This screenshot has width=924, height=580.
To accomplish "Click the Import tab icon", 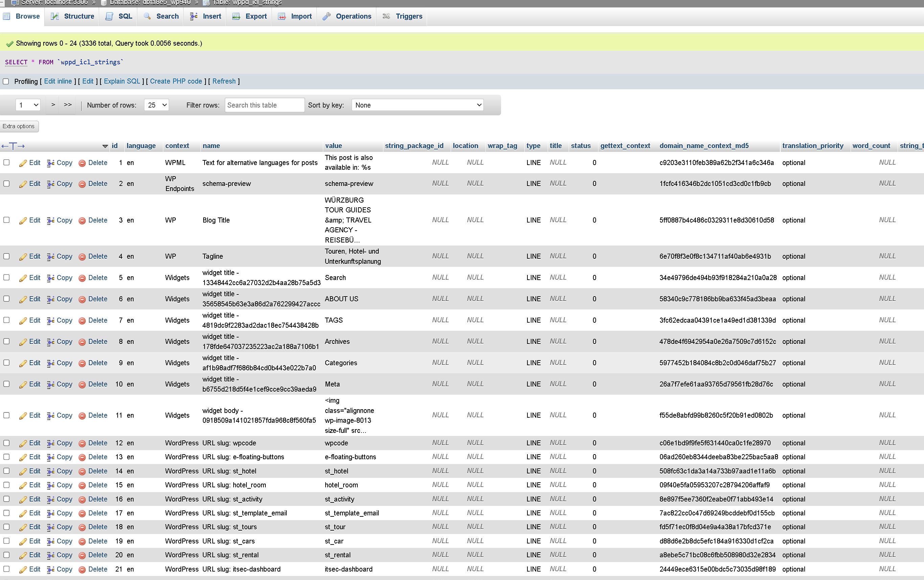I will click(x=282, y=17).
